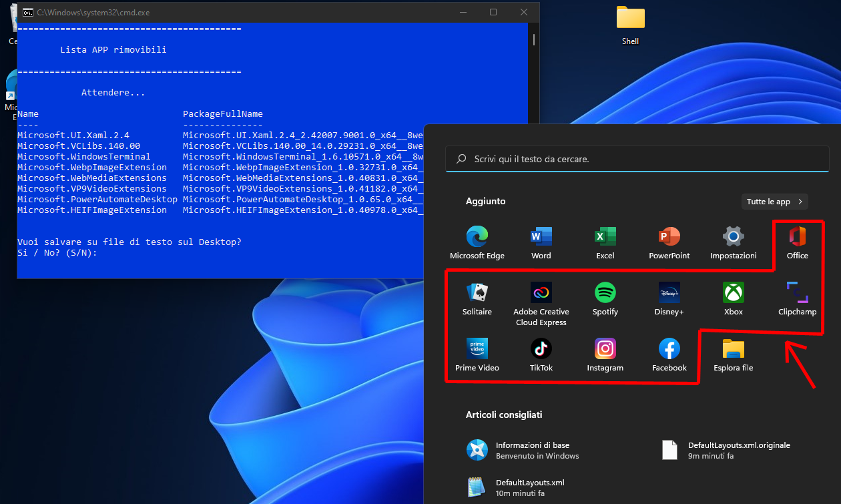
Task: Launch the TikTok pinned app
Action: click(x=541, y=355)
